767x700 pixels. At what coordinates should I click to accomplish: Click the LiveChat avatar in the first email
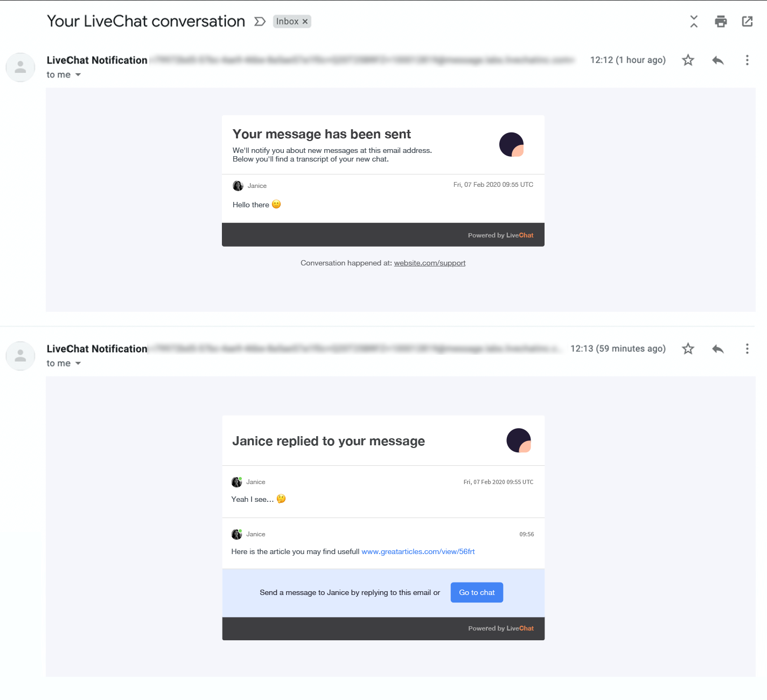(511, 144)
